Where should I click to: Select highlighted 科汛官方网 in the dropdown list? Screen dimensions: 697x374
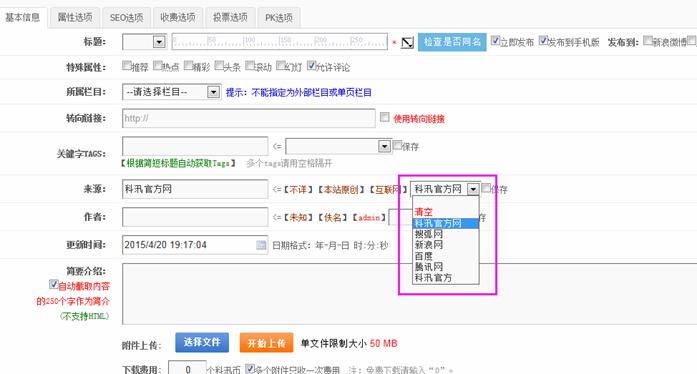pyautogui.click(x=446, y=223)
